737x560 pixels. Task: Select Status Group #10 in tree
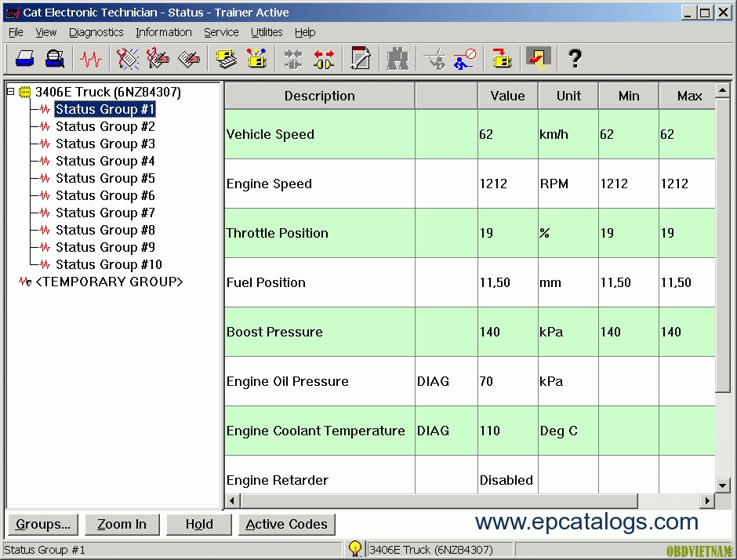(108, 265)
